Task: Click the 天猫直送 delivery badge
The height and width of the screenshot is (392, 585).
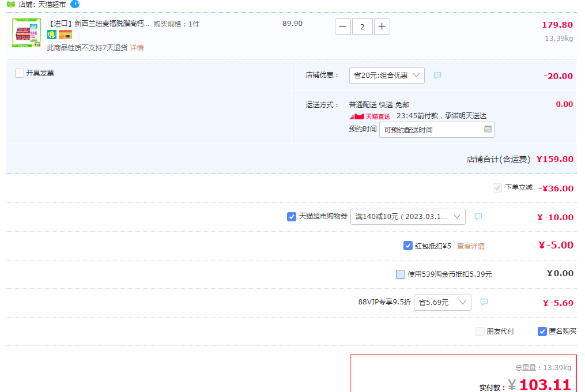Action: click(369, 116)
